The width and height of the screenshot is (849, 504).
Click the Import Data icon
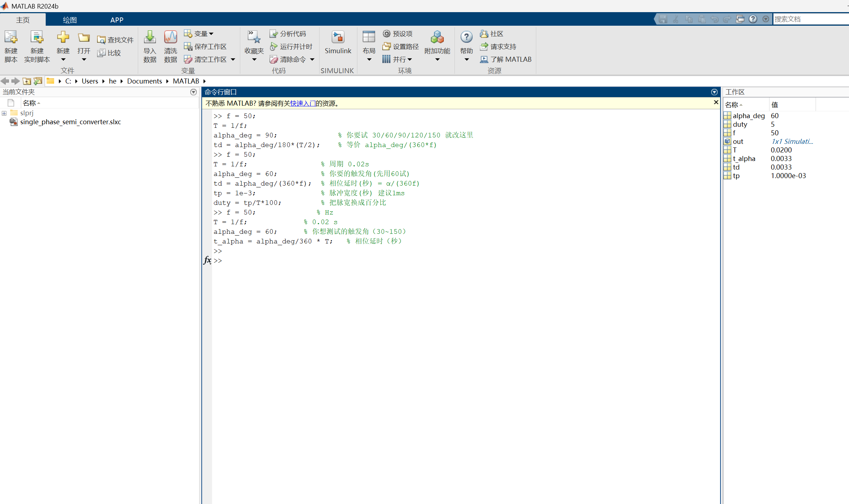pos(150,37)
